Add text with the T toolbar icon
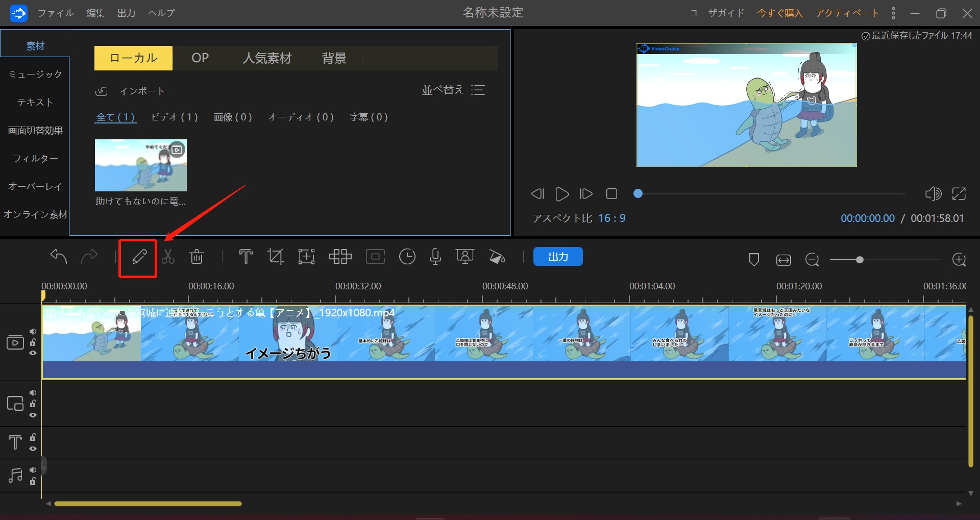Screen dimensions: 980x520 (246, 257)
